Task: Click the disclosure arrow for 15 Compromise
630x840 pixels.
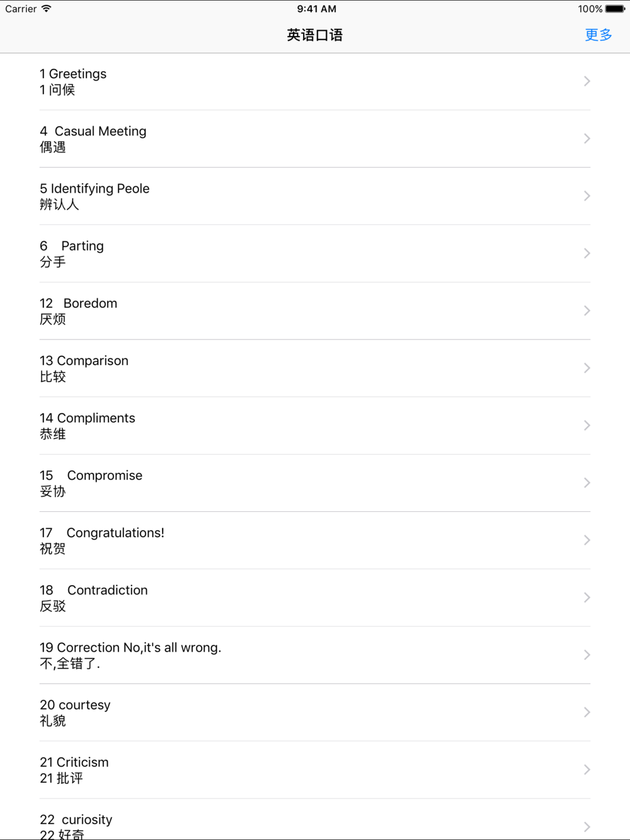Action: pos(587,483)
